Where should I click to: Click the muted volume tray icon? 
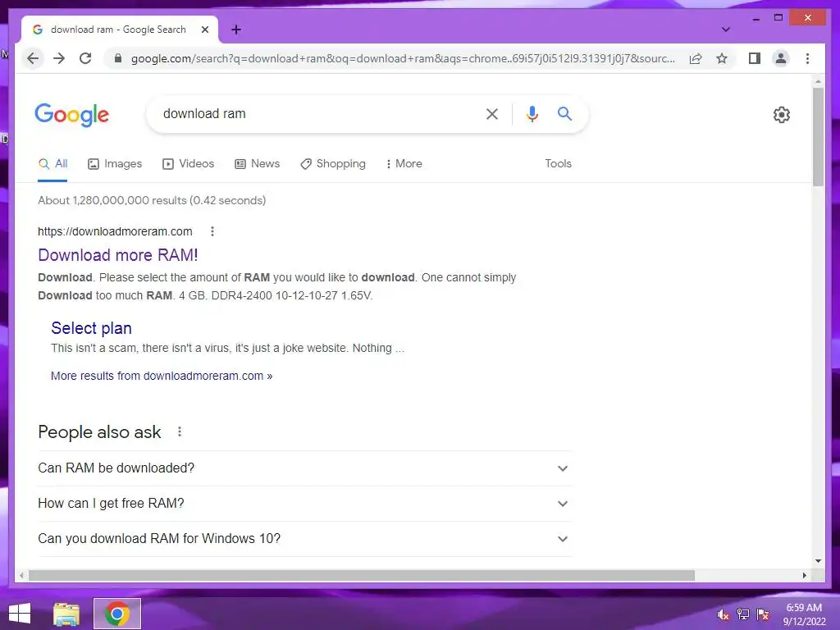pos(723,614)
